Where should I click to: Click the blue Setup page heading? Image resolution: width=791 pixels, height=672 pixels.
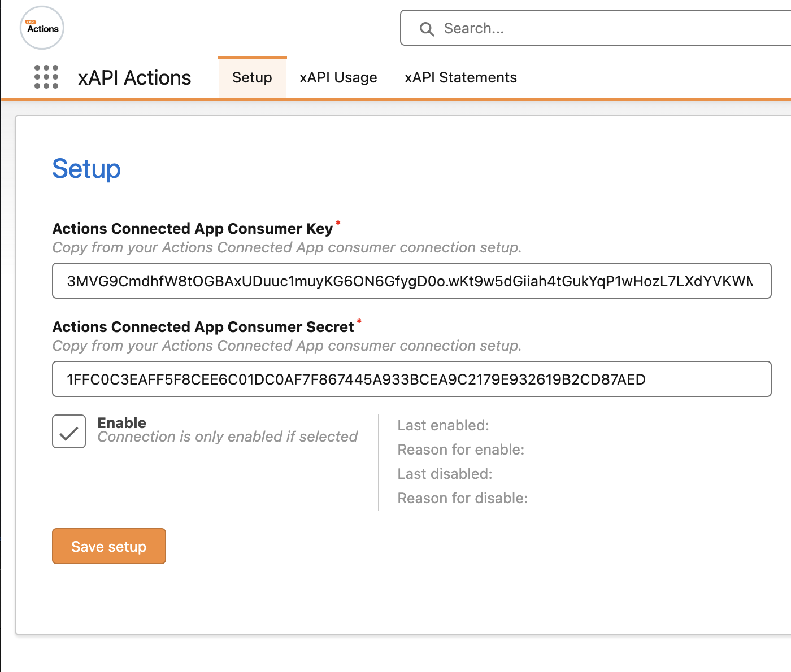coord(86,169)
